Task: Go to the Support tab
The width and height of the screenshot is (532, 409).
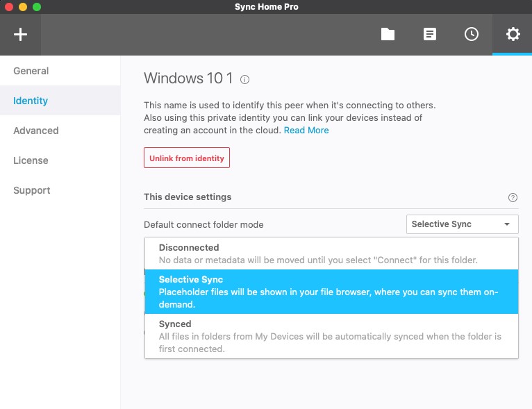Action: [60, 190]
